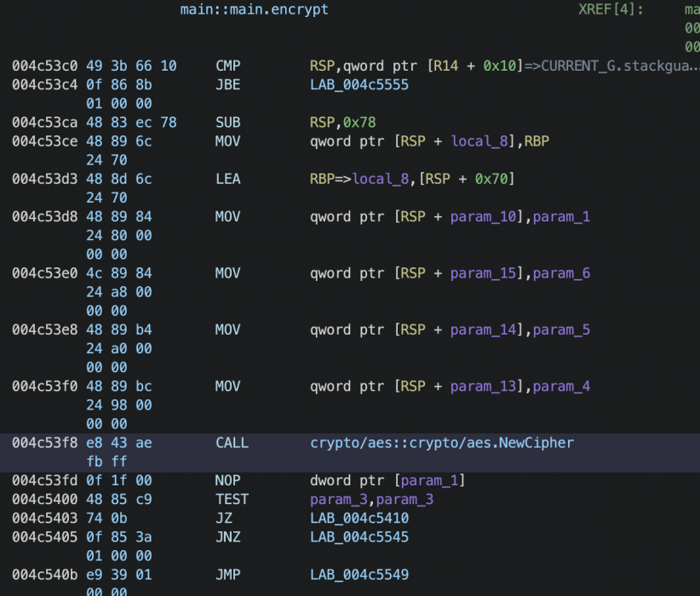The width and height of the screenshot is (700, 596).
Task: Highlight the param_6 variable reference
Action: click(560, 273)
